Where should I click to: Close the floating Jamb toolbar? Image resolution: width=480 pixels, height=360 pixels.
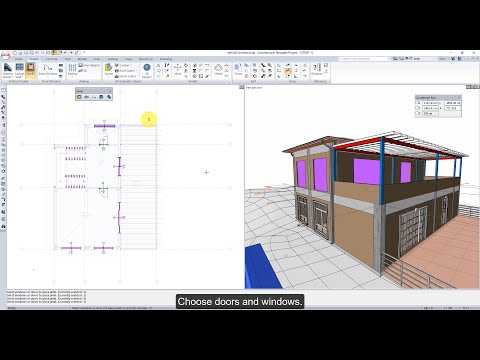pos(110,91)
